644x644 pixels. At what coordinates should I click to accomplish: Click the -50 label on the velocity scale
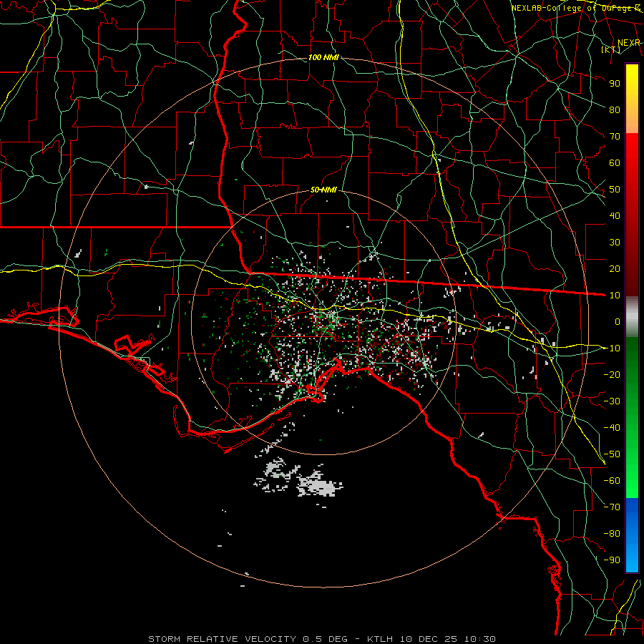(612, 454)
